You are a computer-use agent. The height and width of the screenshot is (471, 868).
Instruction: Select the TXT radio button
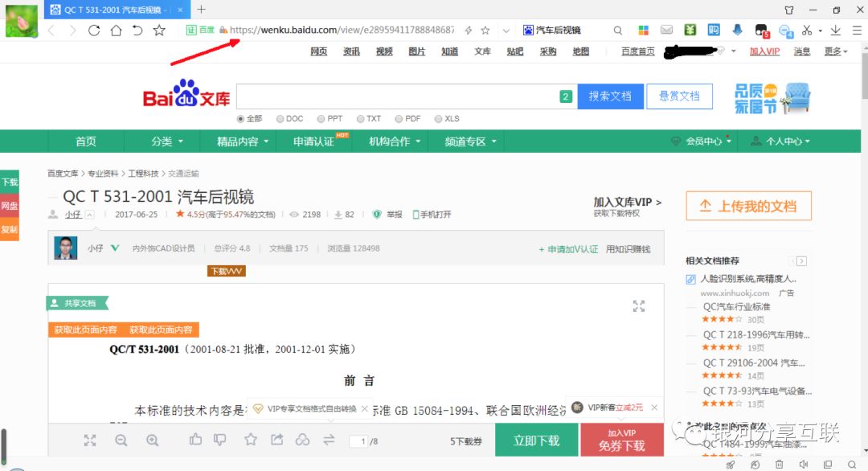[x=360, y=119]
